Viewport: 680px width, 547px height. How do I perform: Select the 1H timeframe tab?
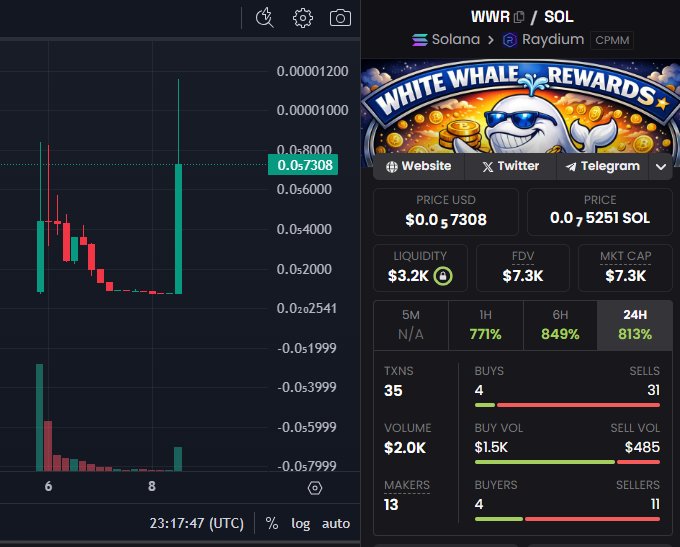486,325
